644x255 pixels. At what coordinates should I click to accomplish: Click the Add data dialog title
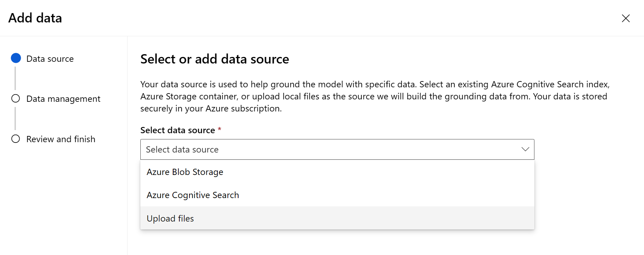[35, 18]
